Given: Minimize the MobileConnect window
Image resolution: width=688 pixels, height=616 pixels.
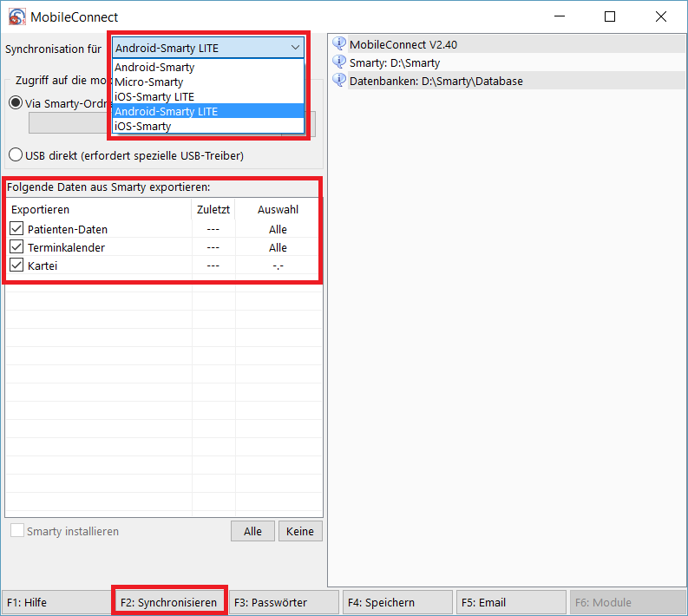Looking at the screenshot, I should 560,16.
